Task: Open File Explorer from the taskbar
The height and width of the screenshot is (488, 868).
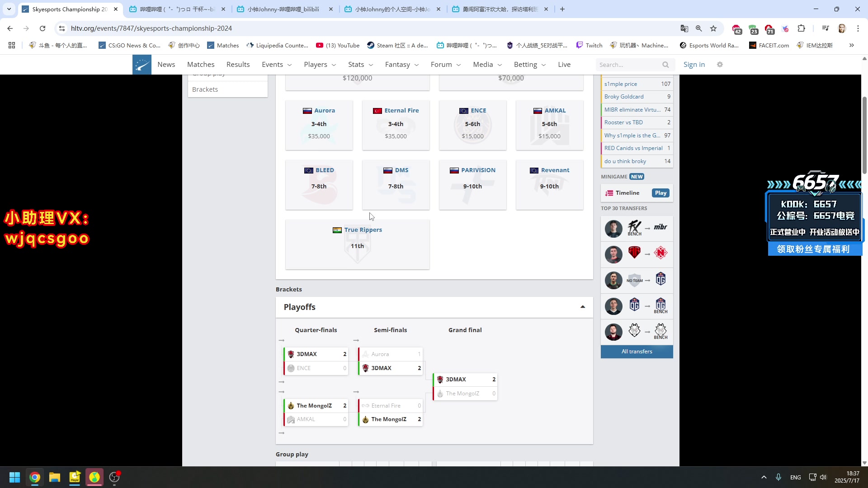Action: point(55,477)
